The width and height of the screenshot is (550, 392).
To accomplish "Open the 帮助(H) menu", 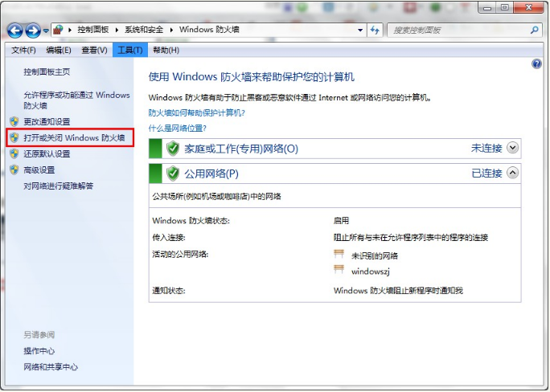I will [166, 51].
